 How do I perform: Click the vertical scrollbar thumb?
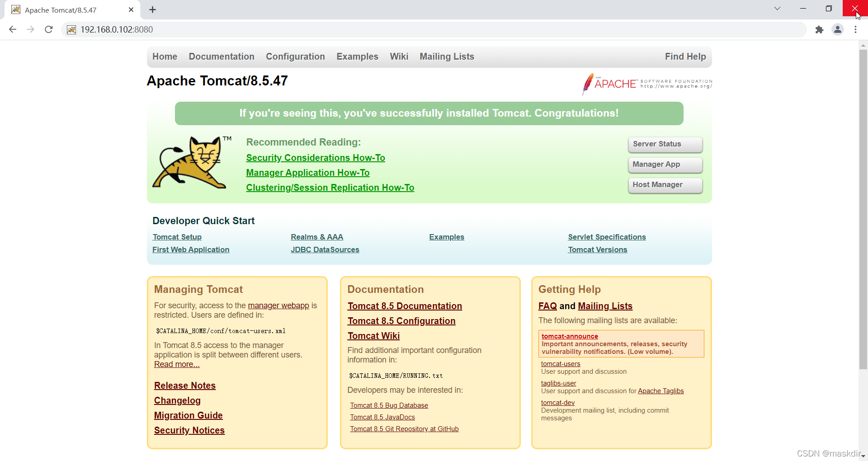click(863, 209)
